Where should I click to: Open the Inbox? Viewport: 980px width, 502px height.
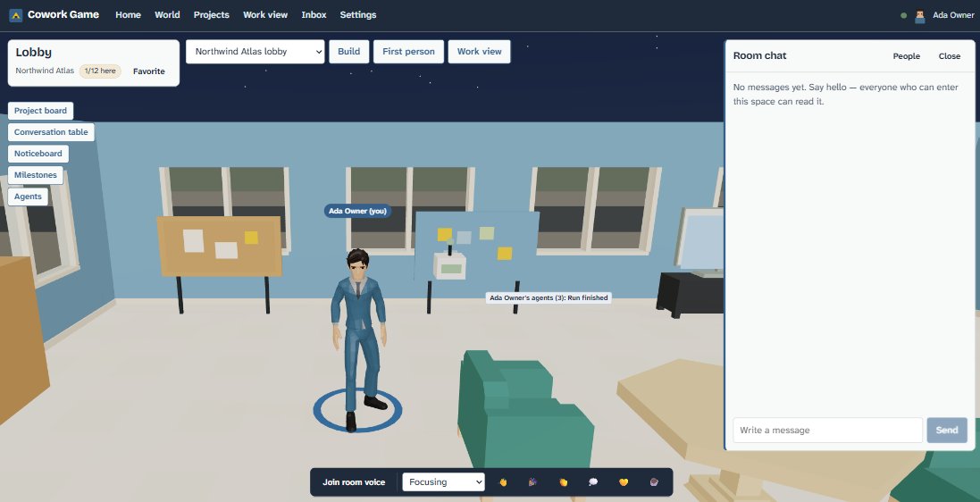[x=314, y=15]
